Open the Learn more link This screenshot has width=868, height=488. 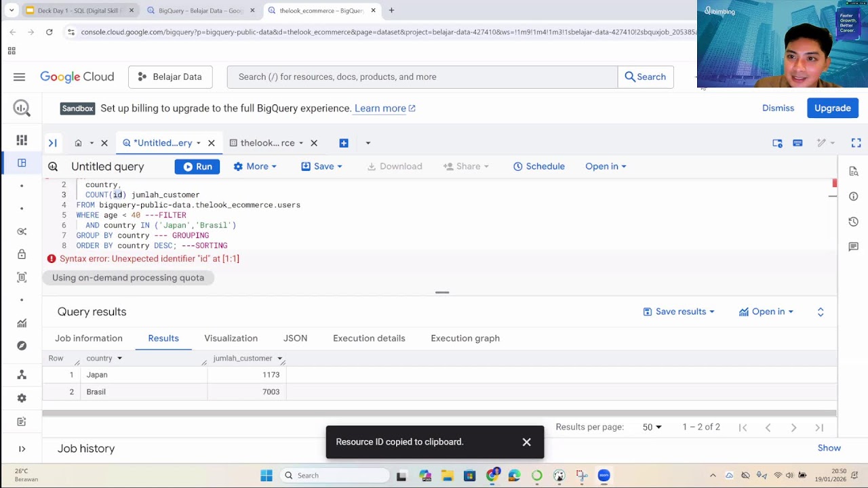384,108
